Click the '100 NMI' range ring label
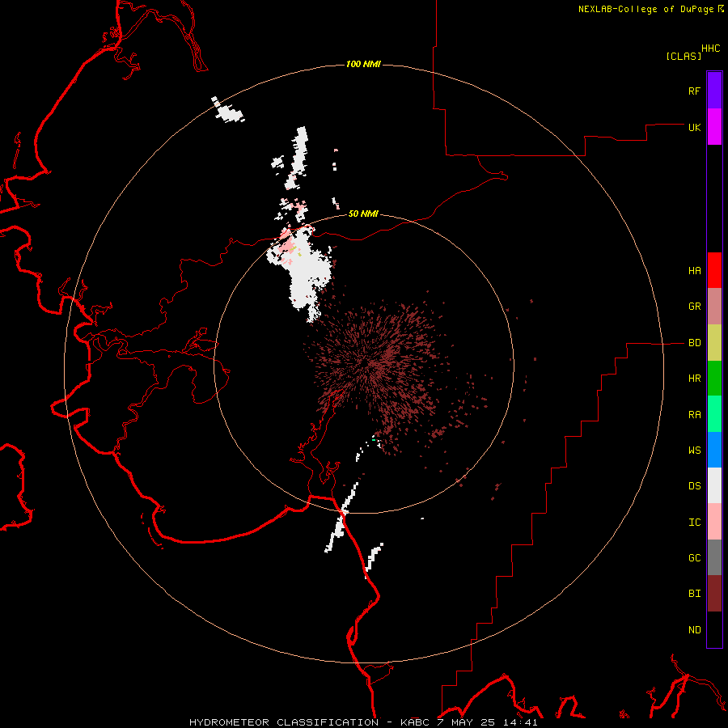 [363, 64]
